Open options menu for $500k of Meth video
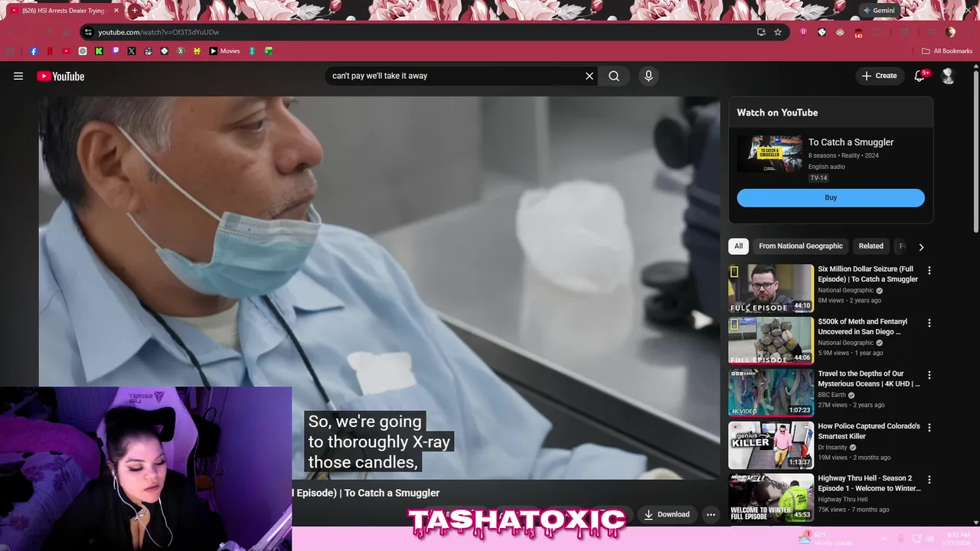980x551 pixels. click(929, 323)
